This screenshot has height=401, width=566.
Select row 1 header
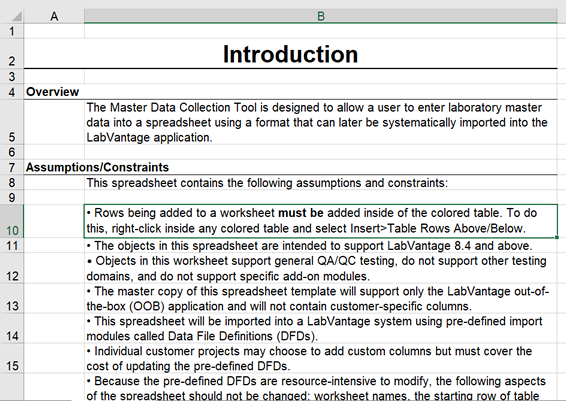tap(12, 31)
